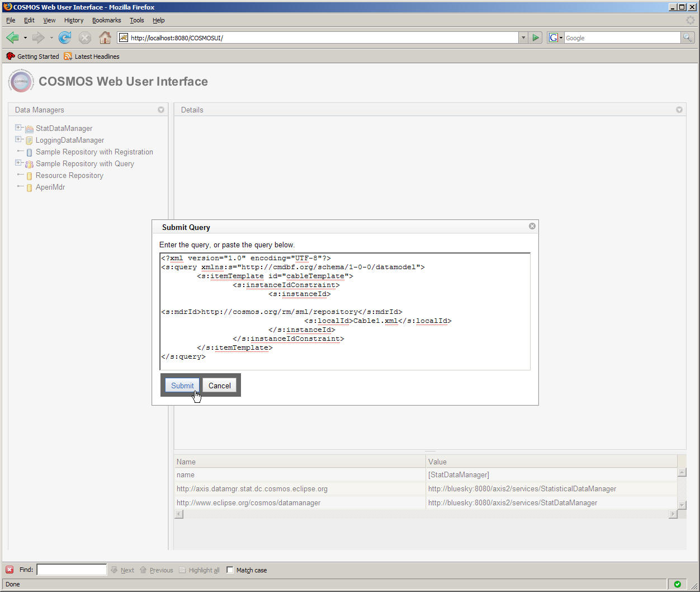
Task: Reload the current page
Action: (65, 37)
